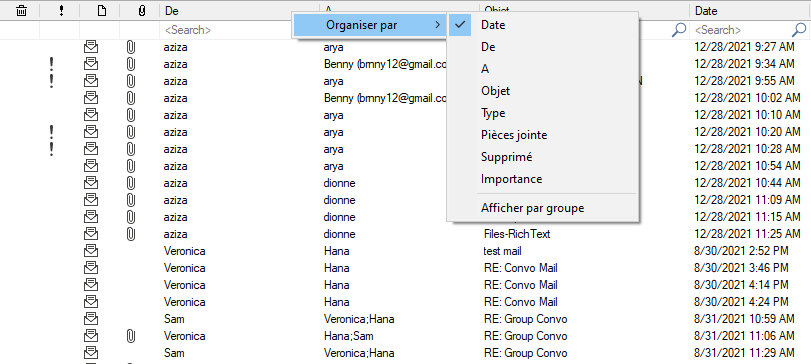
Task: Click date cell 12/28/2021 10:54 AM
Action: [x=747, y=166]
